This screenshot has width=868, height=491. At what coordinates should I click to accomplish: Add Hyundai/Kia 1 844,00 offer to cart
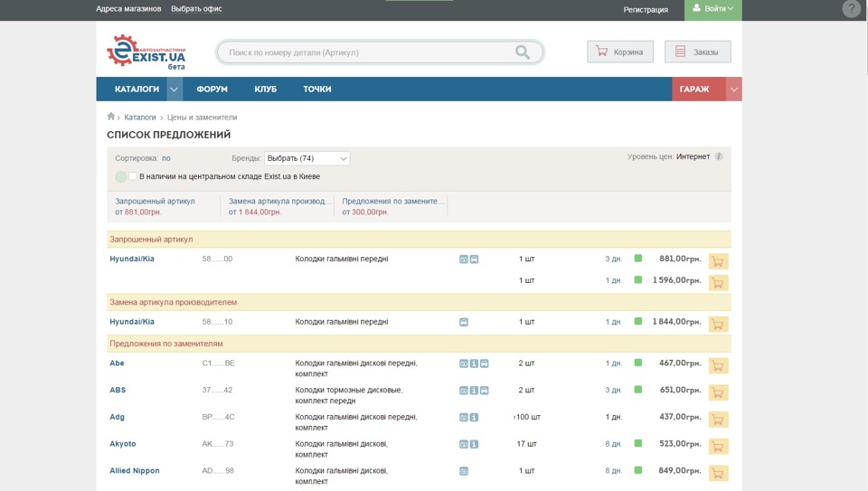pos(718,325)
